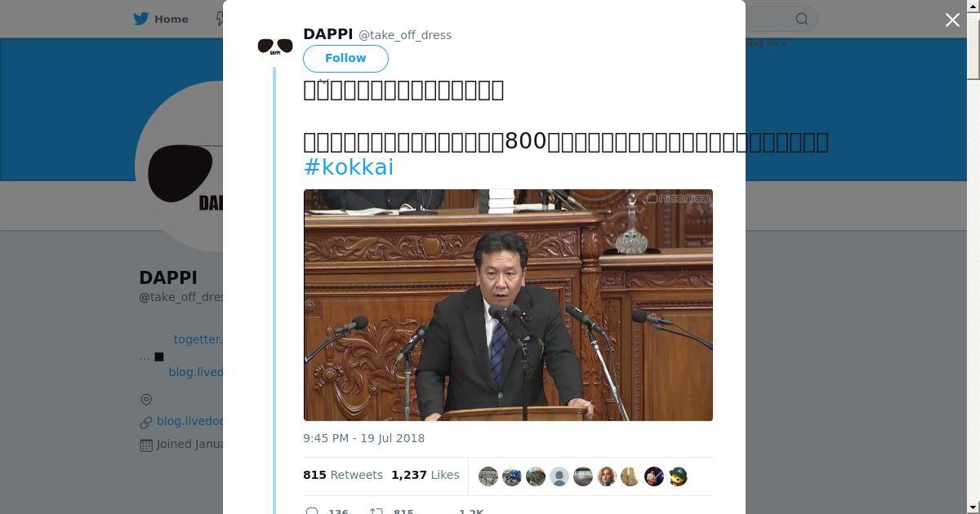This screenshot has height=514, width=980.
Task: Follow the DAPPI account
Action: click(x=345, y=58)
